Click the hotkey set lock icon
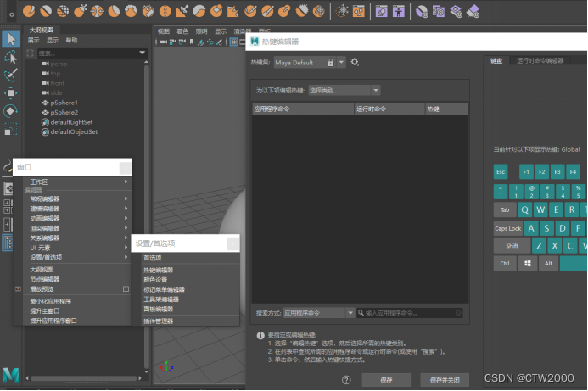The image size is (588, 391). [330, 63]
